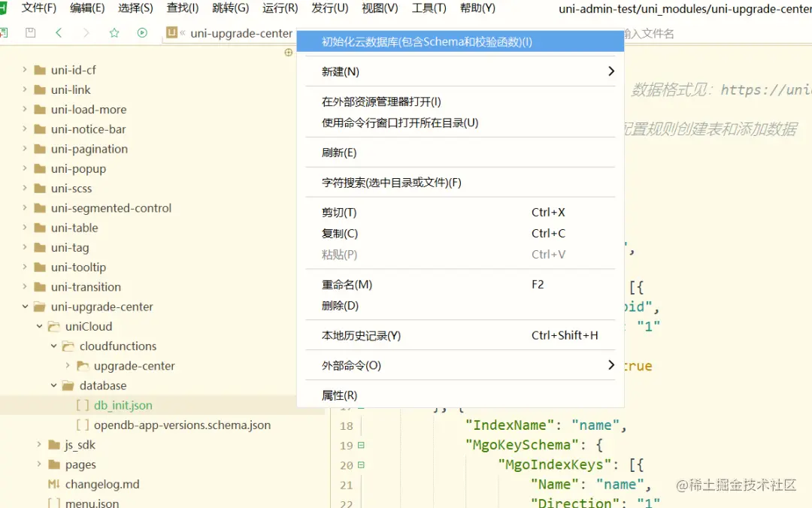Collapse the database folder

tap(53, 385)
